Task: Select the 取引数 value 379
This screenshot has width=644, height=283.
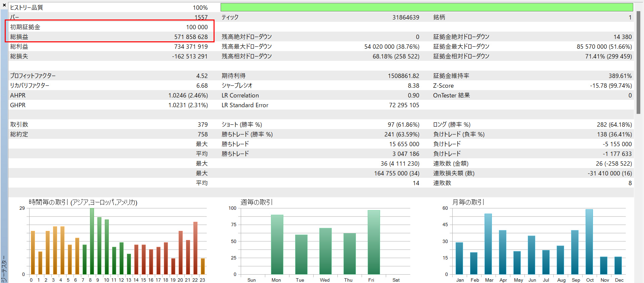Action: tap(203, 124)
